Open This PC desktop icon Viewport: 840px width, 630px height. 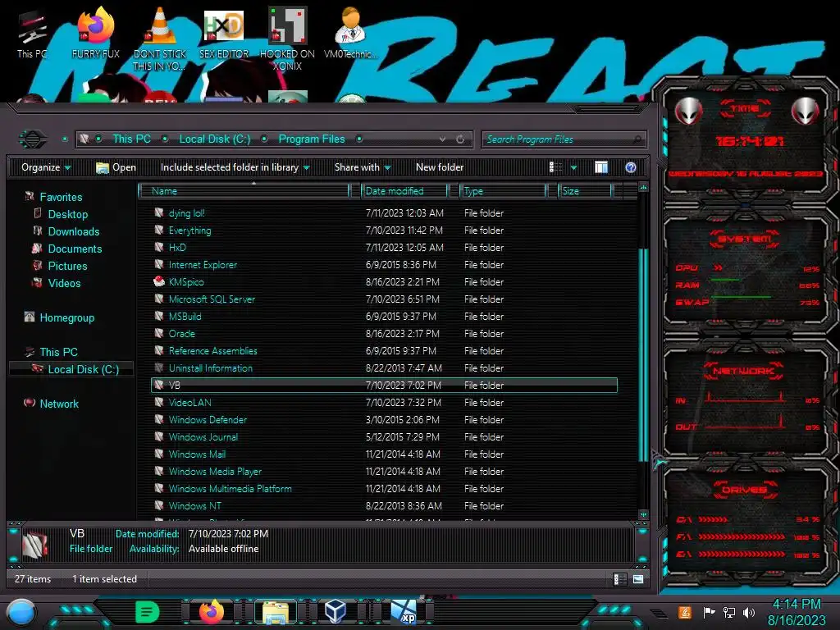[32, 35]
